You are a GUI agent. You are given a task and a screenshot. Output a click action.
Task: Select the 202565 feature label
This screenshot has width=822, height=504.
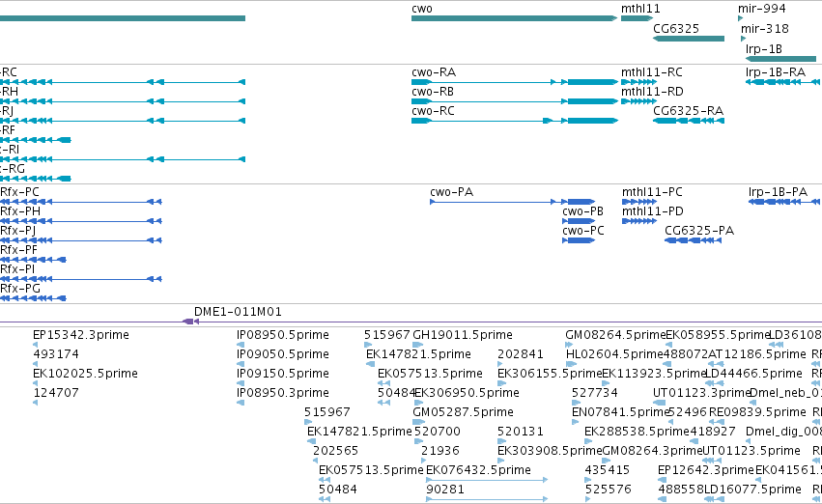click(335, 452)
